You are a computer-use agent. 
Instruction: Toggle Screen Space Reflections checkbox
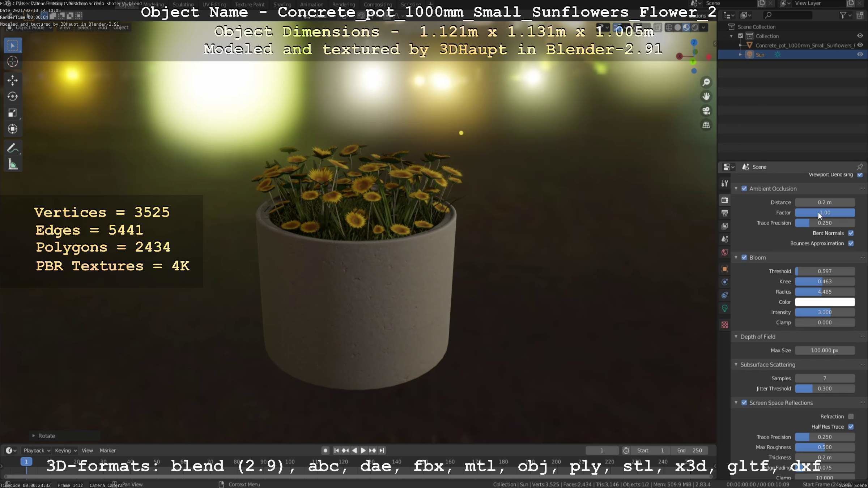(x=744, y=403)
